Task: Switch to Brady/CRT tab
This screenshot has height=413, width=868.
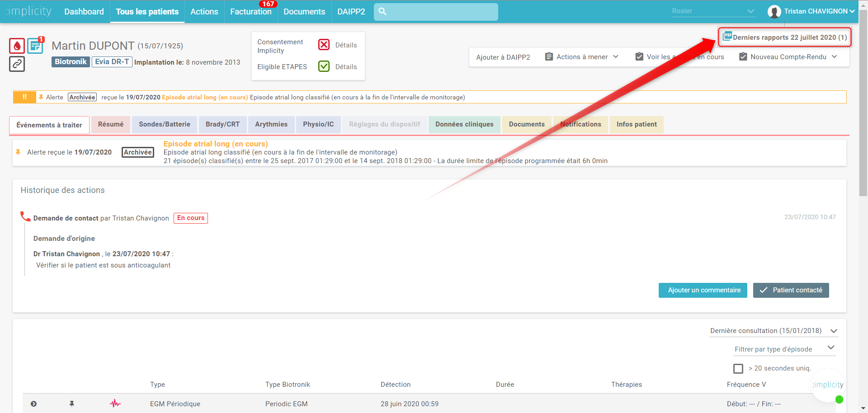Action: [x=223, y=124]
